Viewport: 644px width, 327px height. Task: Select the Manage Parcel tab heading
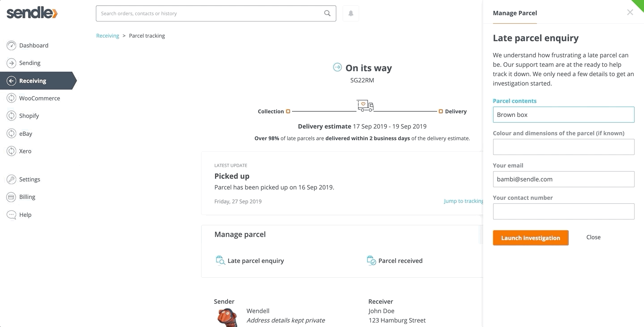(x=515, y=13)
